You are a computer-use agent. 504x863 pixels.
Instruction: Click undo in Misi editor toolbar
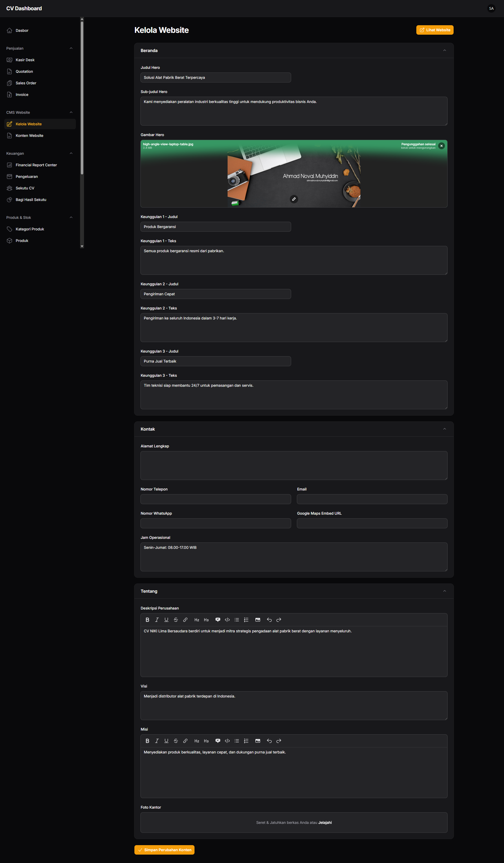(269, 741)
